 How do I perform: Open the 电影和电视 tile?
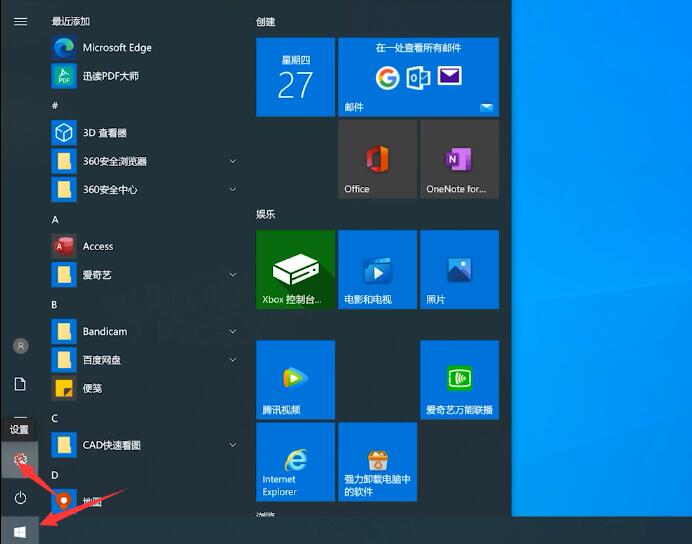click(x=377, y=270)
